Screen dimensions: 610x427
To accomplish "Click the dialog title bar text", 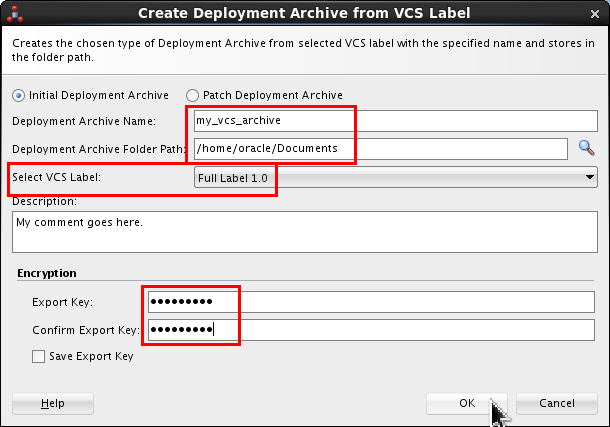I will (304, 13).
